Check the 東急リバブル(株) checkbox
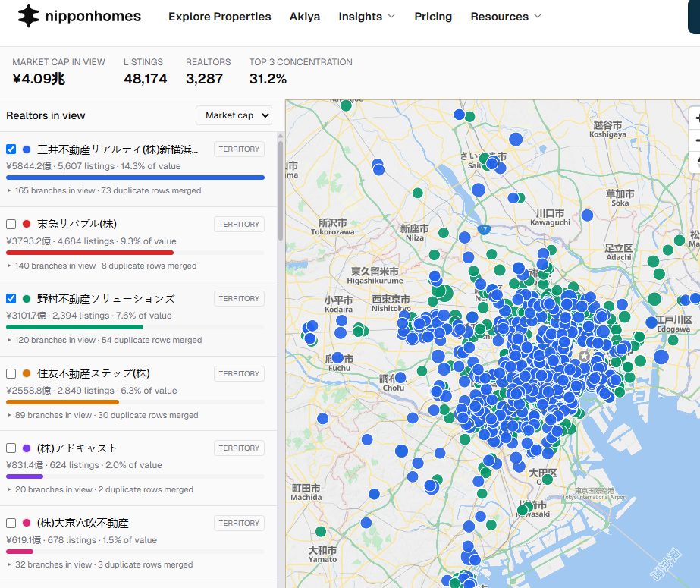Viewport: 700px width, 588px height. tap(11, 224)
